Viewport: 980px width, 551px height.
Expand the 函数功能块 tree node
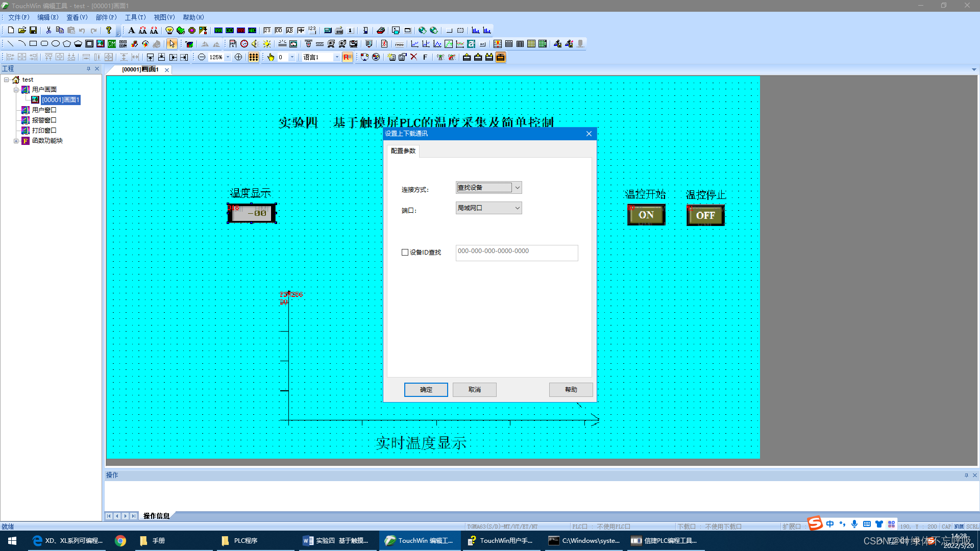point(16,141)
